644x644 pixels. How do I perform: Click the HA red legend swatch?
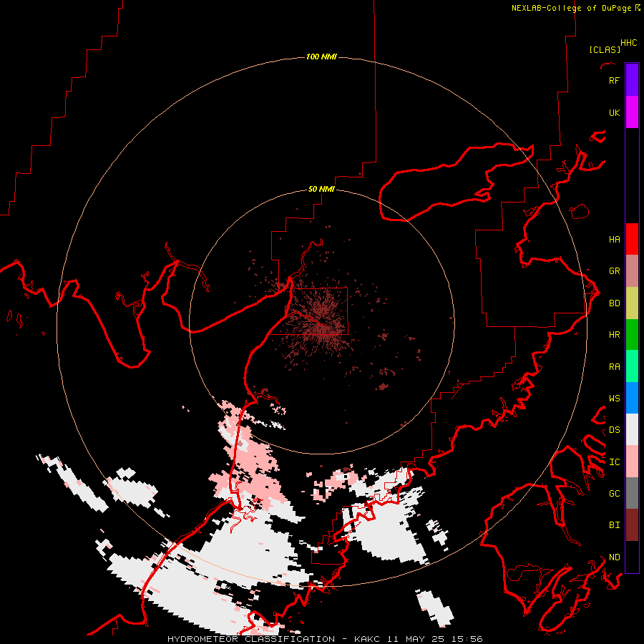tap(632, 239)
